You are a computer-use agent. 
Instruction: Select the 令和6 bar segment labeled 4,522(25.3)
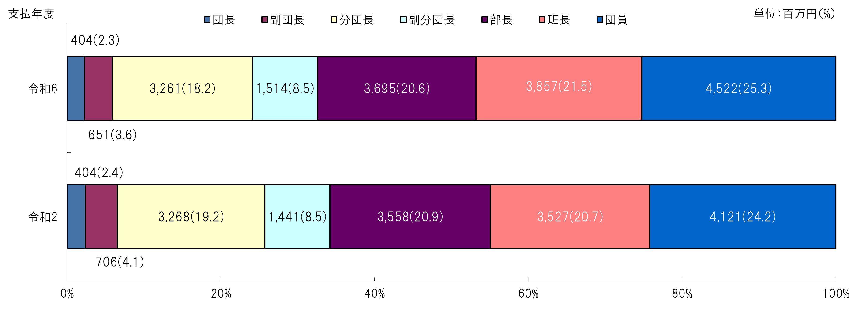pos(738,88)
